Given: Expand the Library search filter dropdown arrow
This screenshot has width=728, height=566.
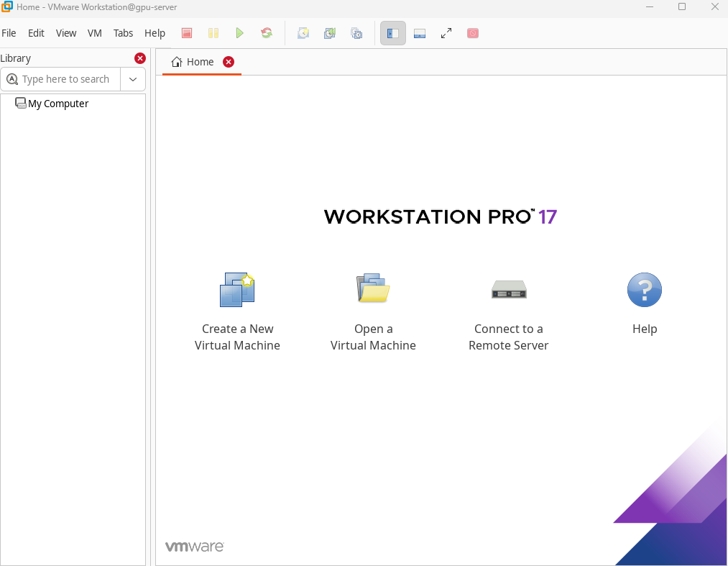Looking at the screenshot, I should point(133,79).
